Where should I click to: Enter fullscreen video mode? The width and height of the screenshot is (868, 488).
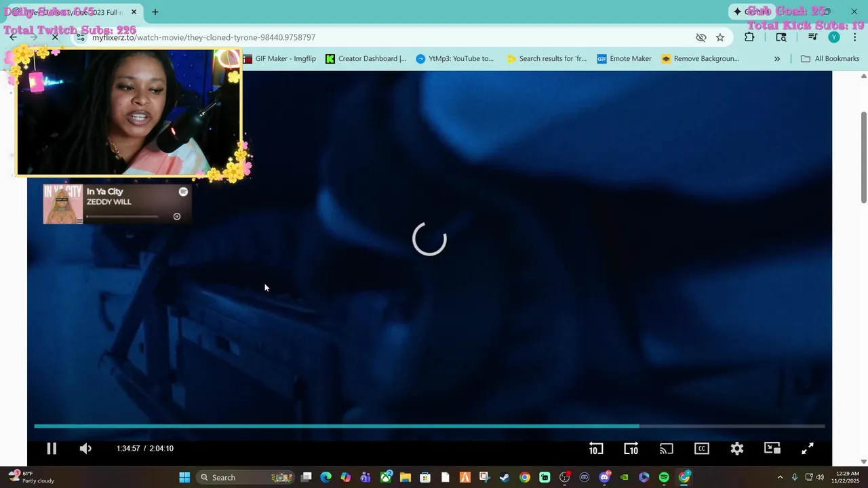pos(808,448)
